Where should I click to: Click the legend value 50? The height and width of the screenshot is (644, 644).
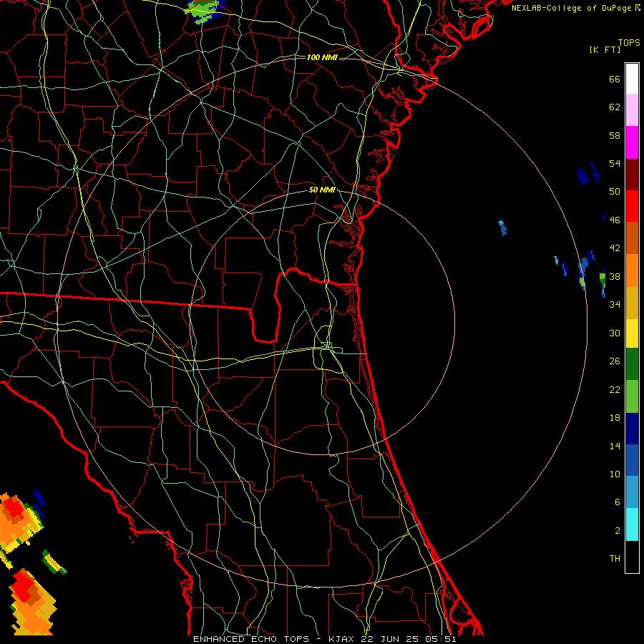[615, 192]
